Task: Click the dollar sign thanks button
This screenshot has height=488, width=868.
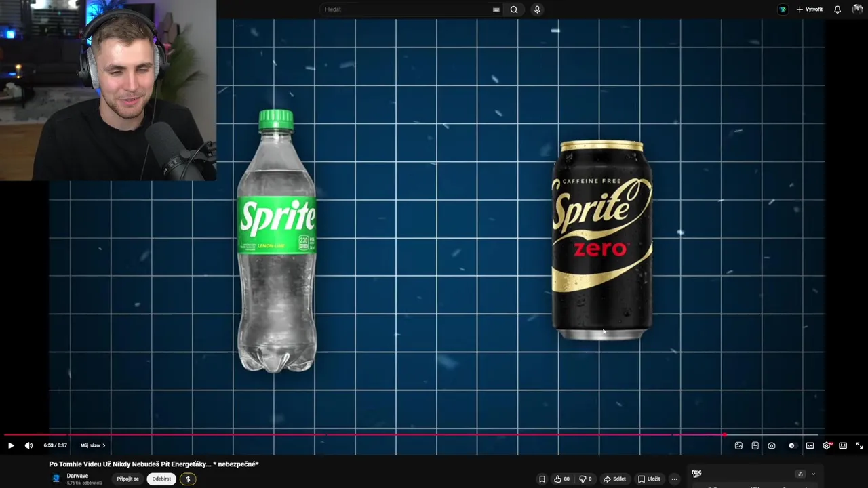Action: pyautogui.click(x=188, y=479)
